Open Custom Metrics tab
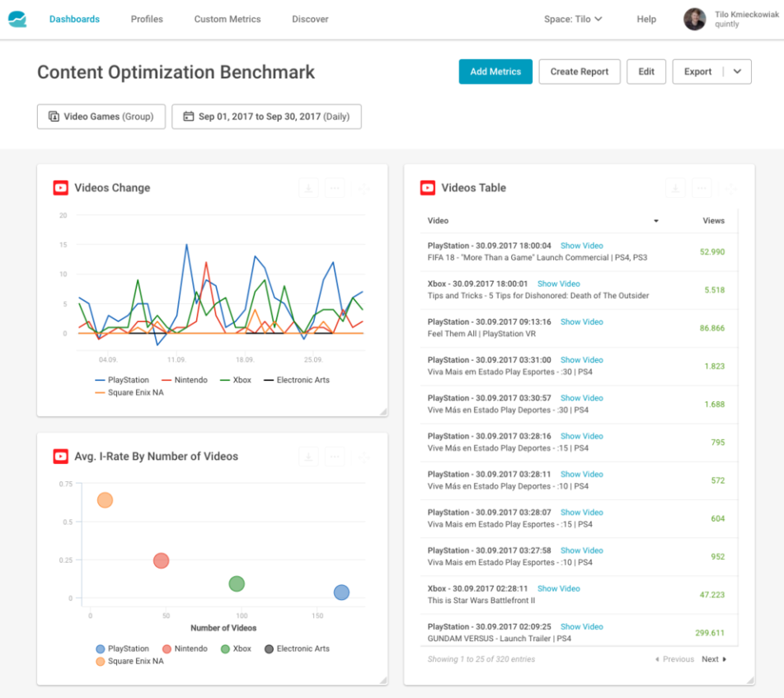Screen dimensions: 784x698 (x=228, y=19)
